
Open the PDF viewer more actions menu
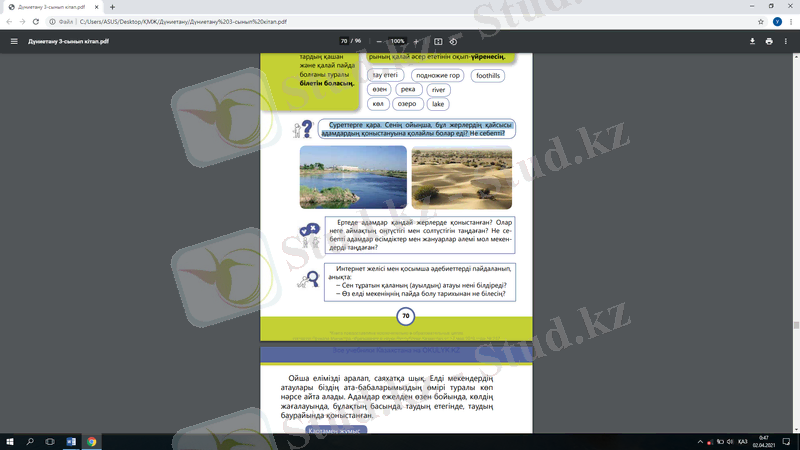click(x=787, y=41)
